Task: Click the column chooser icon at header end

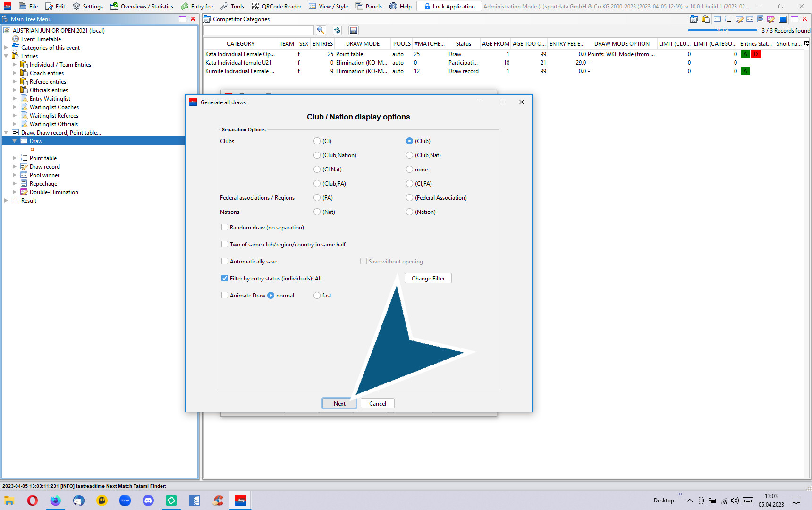Action: pos(807,43)
